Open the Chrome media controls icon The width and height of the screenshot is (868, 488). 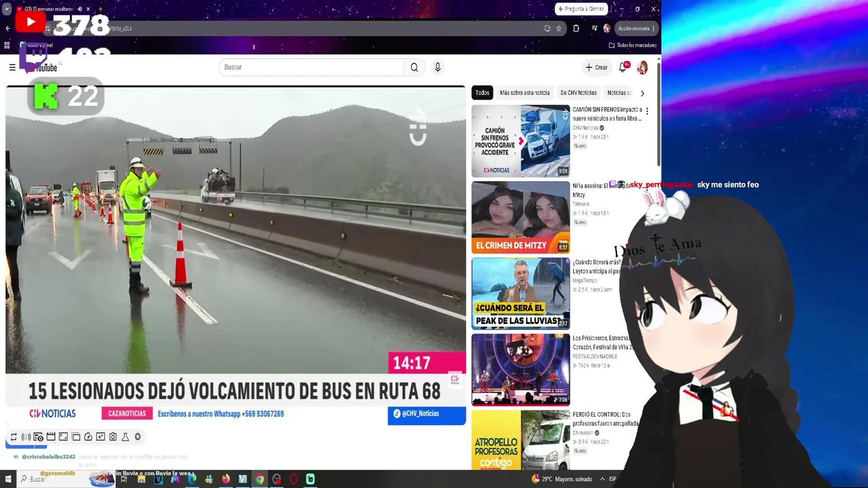pos(595,28)
